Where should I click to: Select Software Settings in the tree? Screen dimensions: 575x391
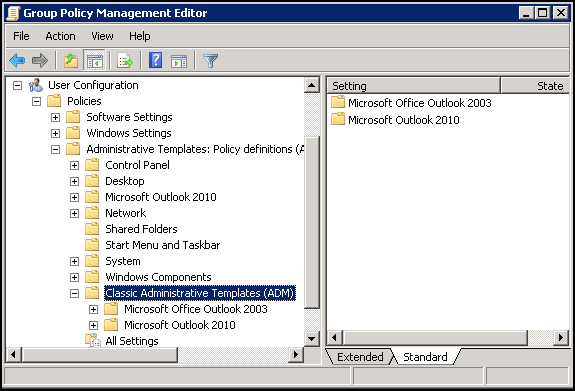[129, 117]
